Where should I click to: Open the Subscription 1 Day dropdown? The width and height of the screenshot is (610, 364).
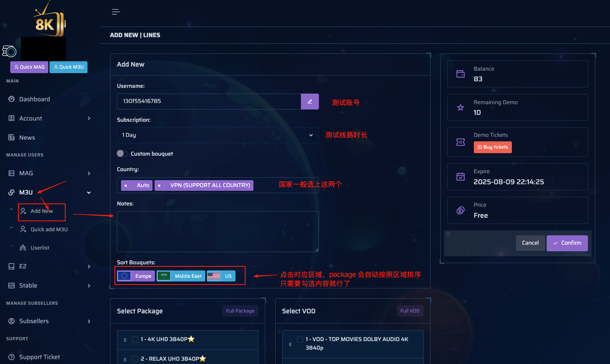point(218,135)
